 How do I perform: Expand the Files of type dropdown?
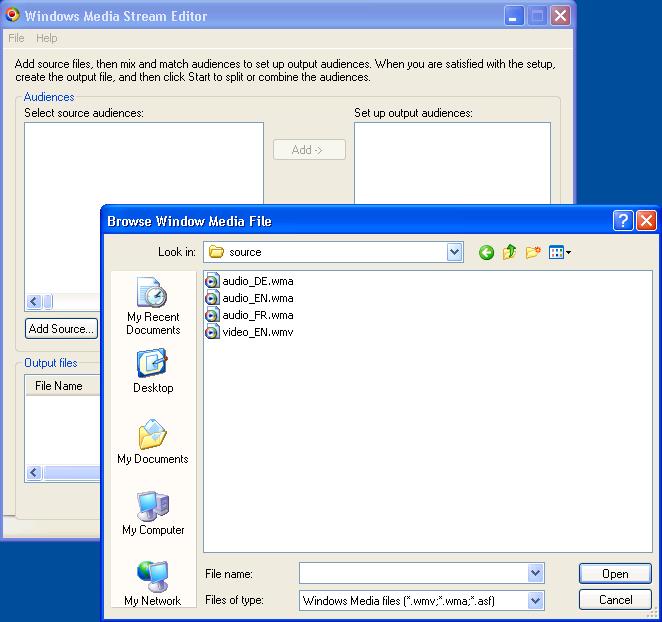(535, 600)
